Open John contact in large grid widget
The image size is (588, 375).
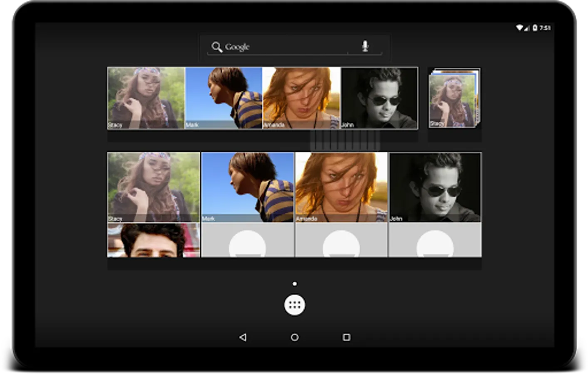pyautogui.click(x=435, y=187)
